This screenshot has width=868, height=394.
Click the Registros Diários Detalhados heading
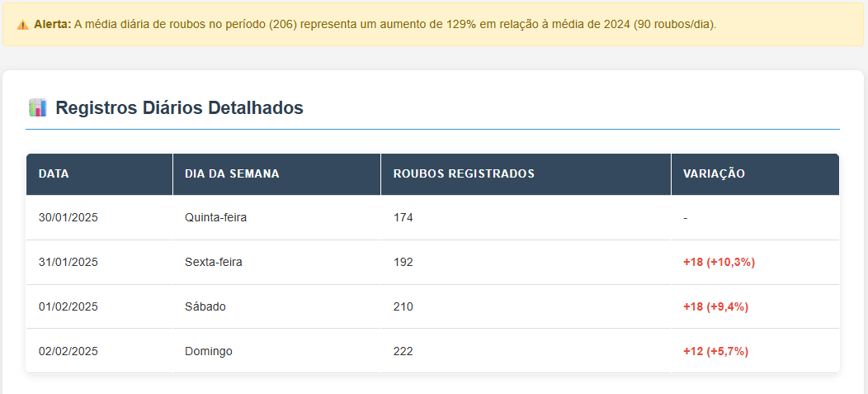pos(179,107)
